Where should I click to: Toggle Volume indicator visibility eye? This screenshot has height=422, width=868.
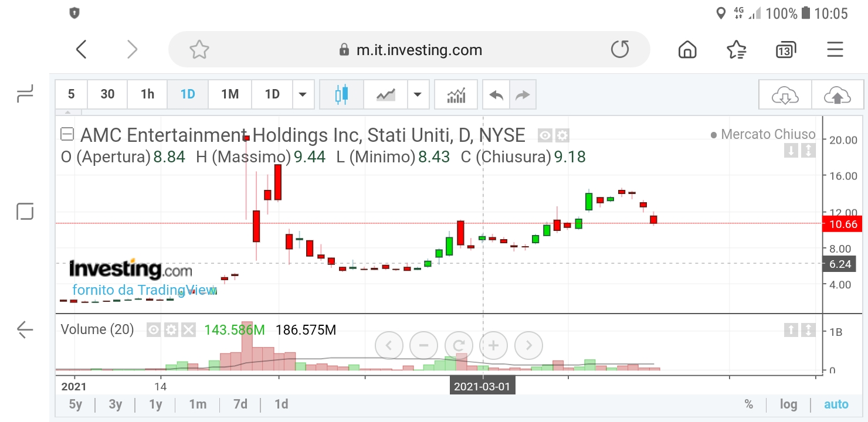point(154,330)
